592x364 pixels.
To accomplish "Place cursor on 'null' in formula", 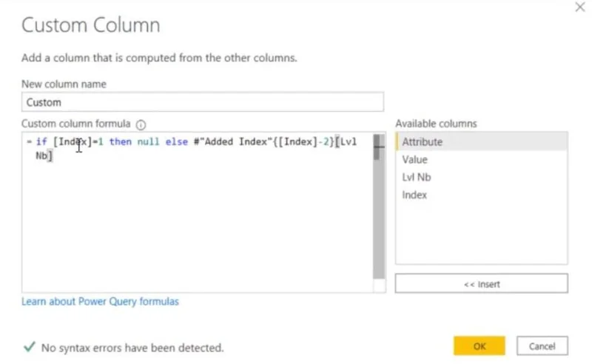I will (x=149, y=142).
